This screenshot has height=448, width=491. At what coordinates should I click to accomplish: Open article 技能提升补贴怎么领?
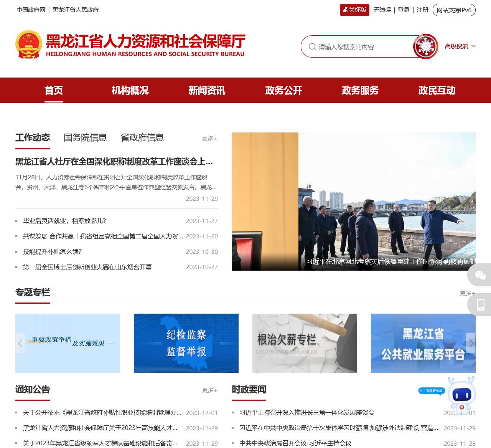[52, 251]
